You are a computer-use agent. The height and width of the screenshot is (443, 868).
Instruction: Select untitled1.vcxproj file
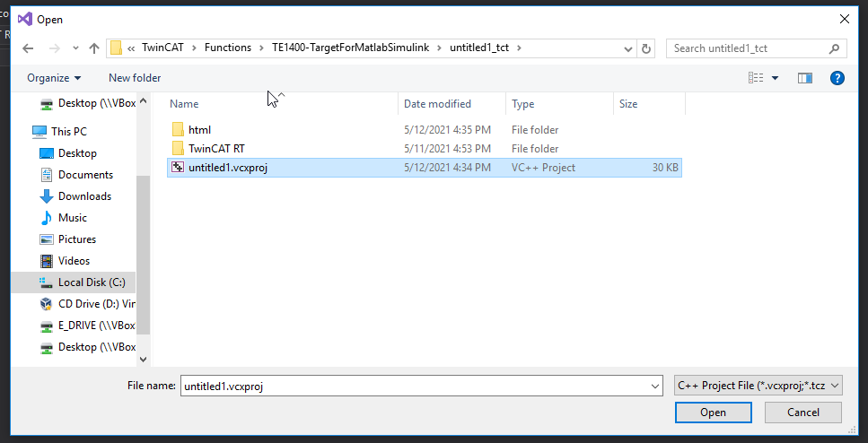click(424, 168)
